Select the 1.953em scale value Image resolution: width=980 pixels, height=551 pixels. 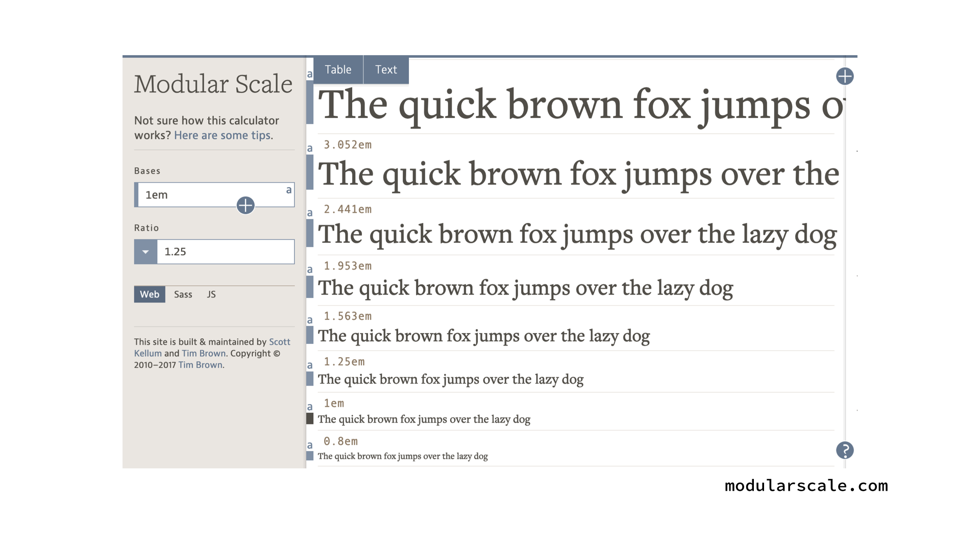click(348, 266)
